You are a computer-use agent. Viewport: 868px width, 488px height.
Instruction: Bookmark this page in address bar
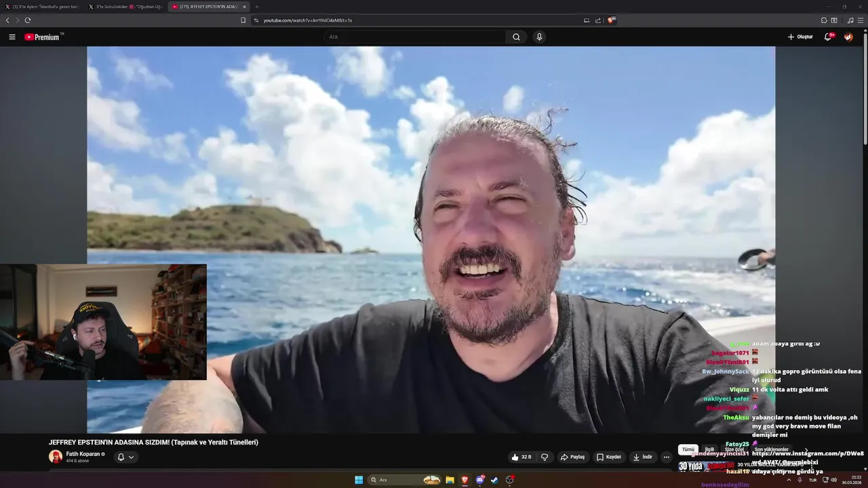[243, 20]
